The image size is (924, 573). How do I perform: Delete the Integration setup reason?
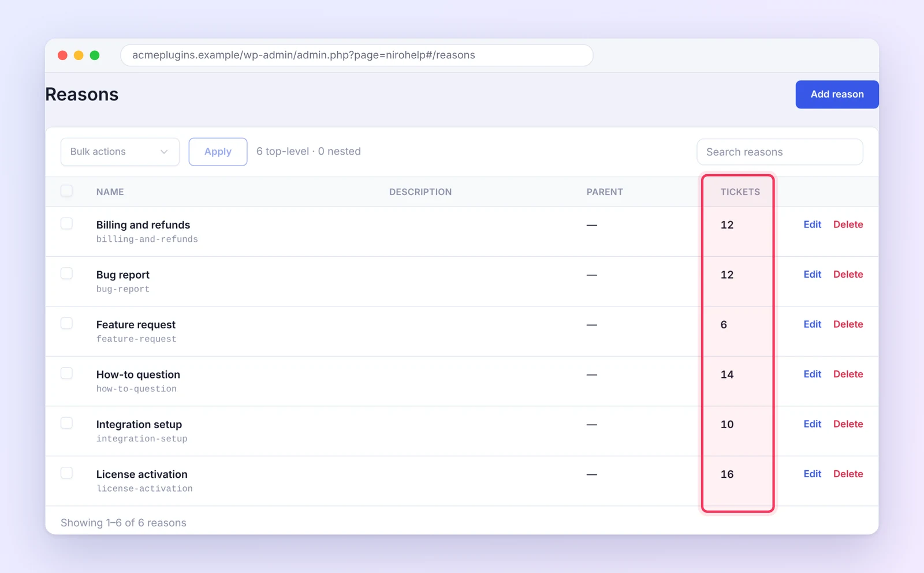point(848,424)
